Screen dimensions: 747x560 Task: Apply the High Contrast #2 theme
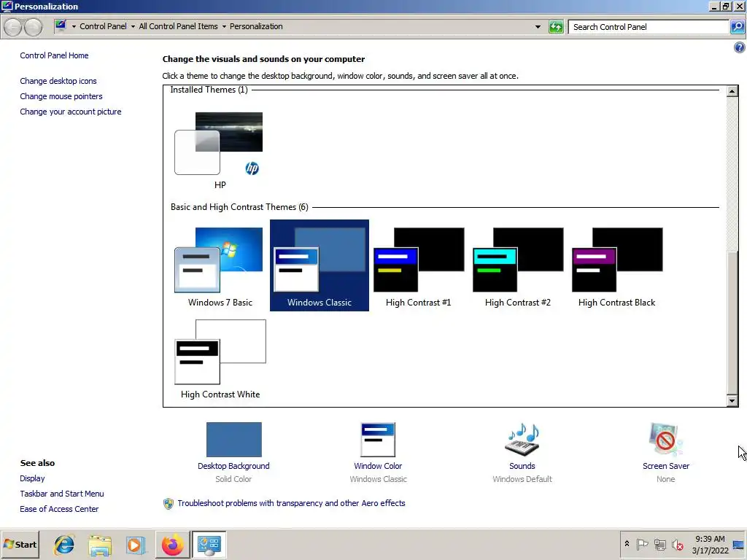coord(517,265)
